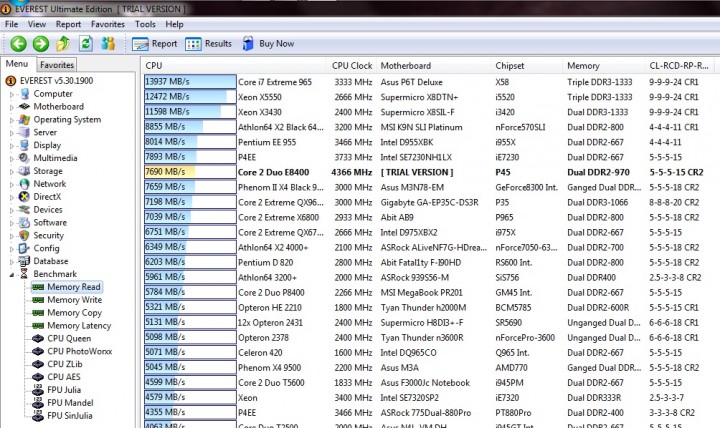Click the Software tree icon
The image size is (720, 428).
[x=24, y=223]
